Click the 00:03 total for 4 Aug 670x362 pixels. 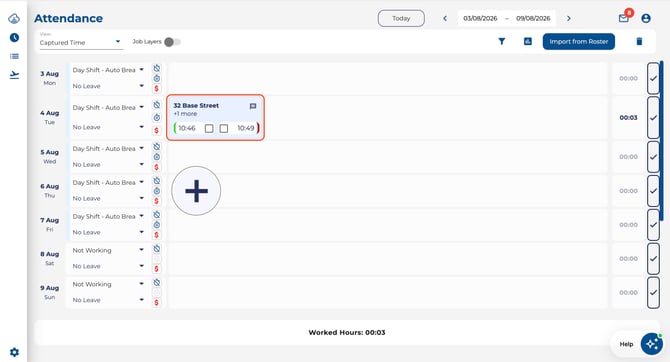pyautogui.click(x=628, y=118)
